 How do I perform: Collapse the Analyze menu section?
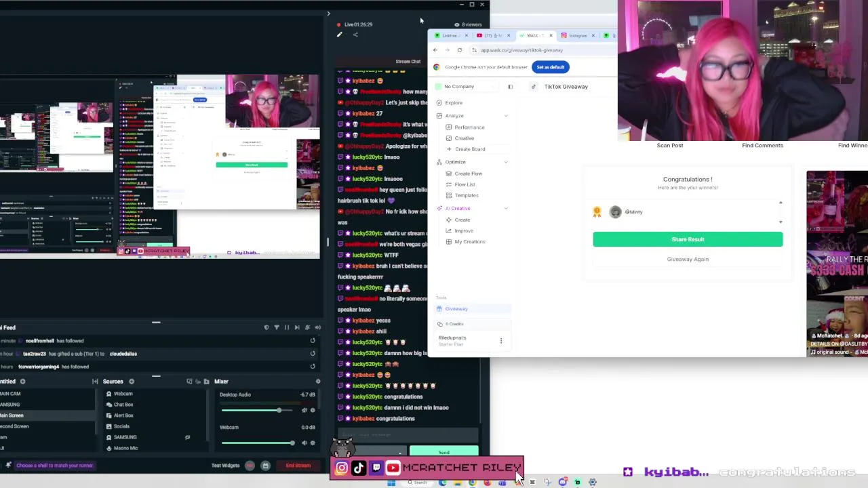506,116
